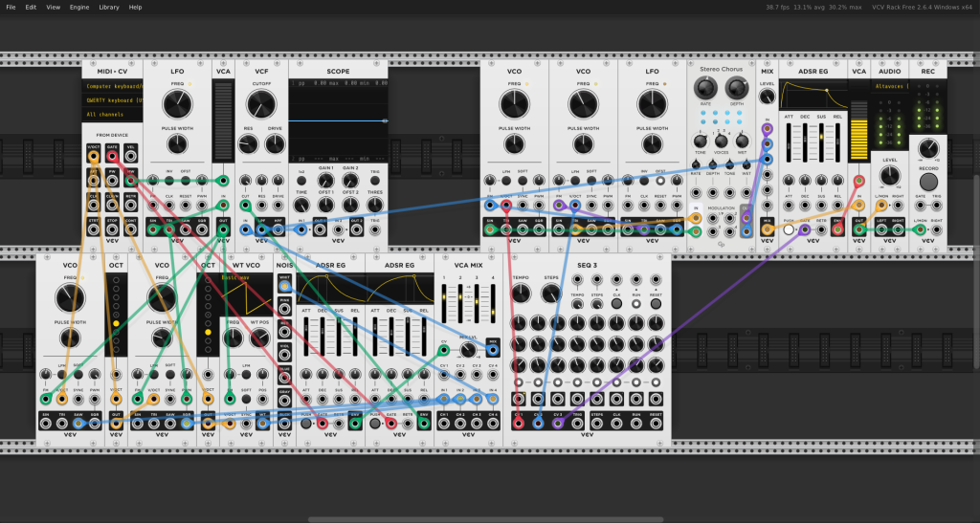Viewport: 980px width, 523px height.
Task: Click the '38.7 fps' performance readout
Action: pyautogui.click(x=777, y=7)
